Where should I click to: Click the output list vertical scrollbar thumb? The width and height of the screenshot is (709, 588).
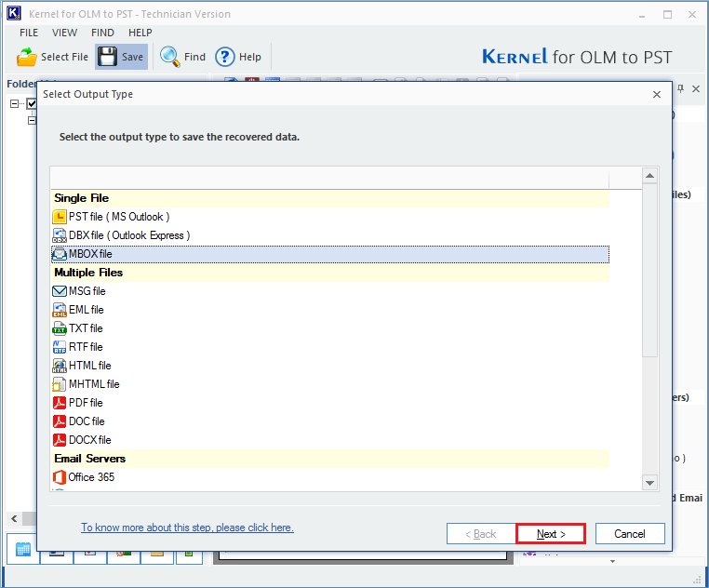(649, 270)
